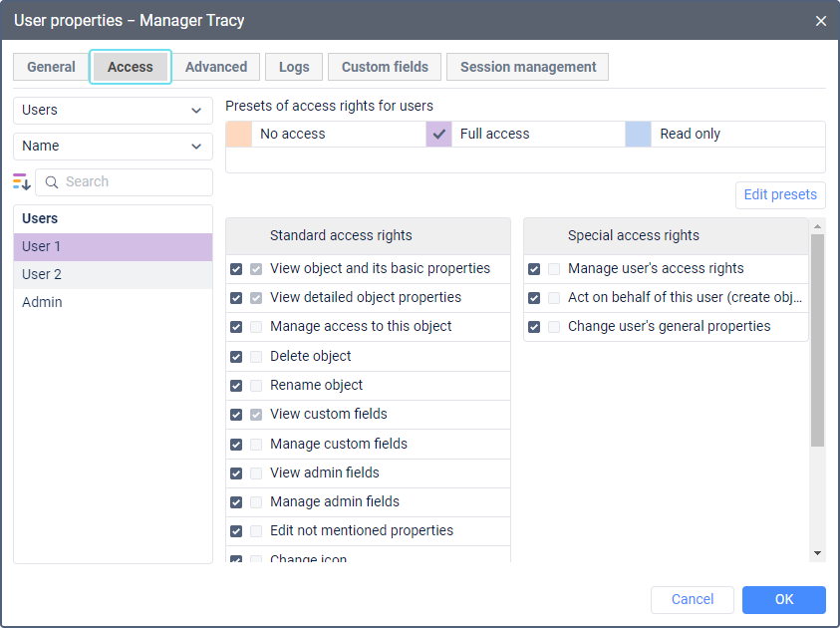
Task: Click the magnifier icon in search box
Action: tap(52, 182)
